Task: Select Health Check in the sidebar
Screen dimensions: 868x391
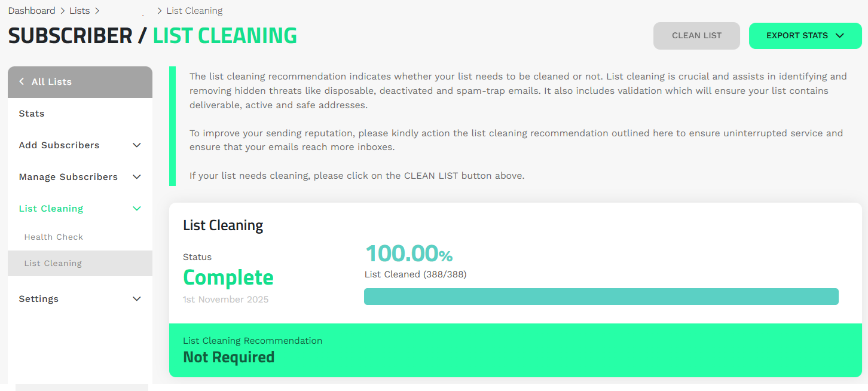Action: pos(54,237)
